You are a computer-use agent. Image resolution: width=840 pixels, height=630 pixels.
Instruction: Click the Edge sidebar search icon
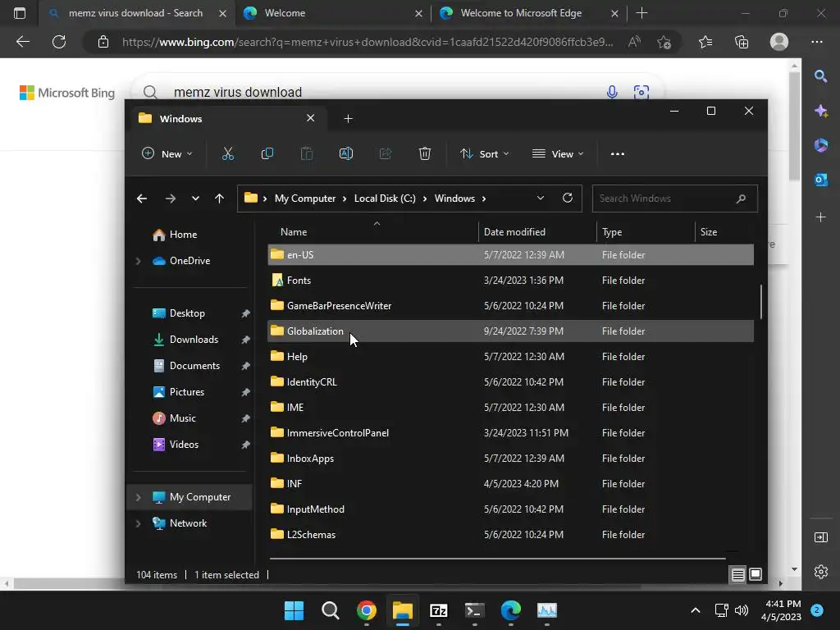[x=820, y=76]
